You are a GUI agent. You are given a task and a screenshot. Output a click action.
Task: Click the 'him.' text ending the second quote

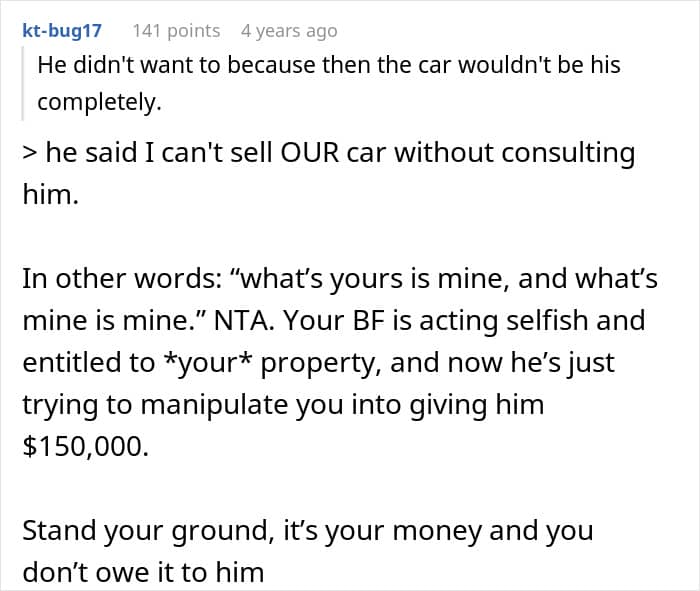(50, 195)
